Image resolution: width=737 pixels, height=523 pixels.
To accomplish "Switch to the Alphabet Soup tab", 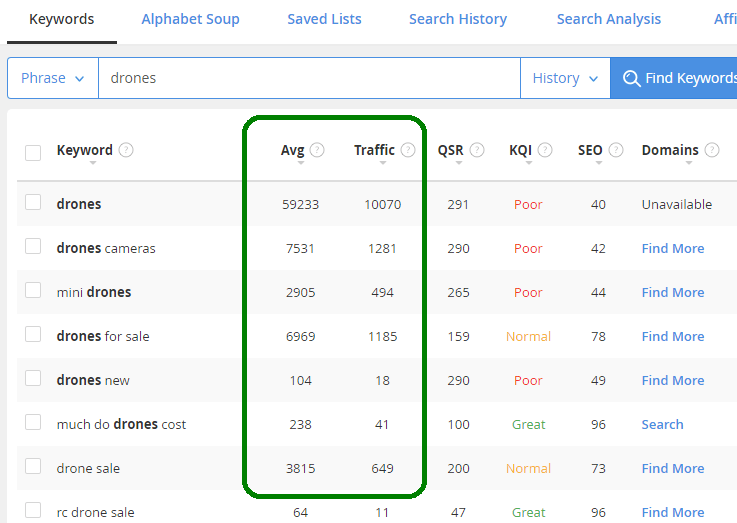I will [x=190, y=19].
